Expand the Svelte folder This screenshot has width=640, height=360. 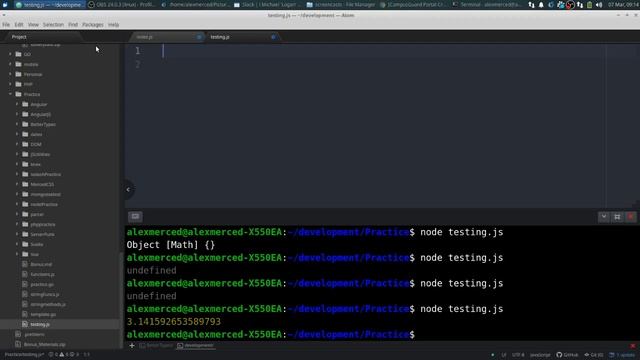point(17,244)
